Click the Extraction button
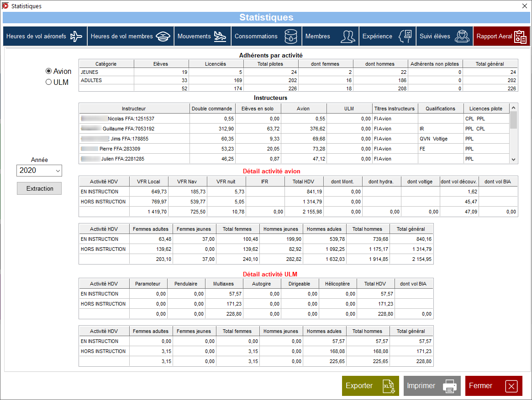This screenshot has width=532, height=400. (x=39, y=188)
